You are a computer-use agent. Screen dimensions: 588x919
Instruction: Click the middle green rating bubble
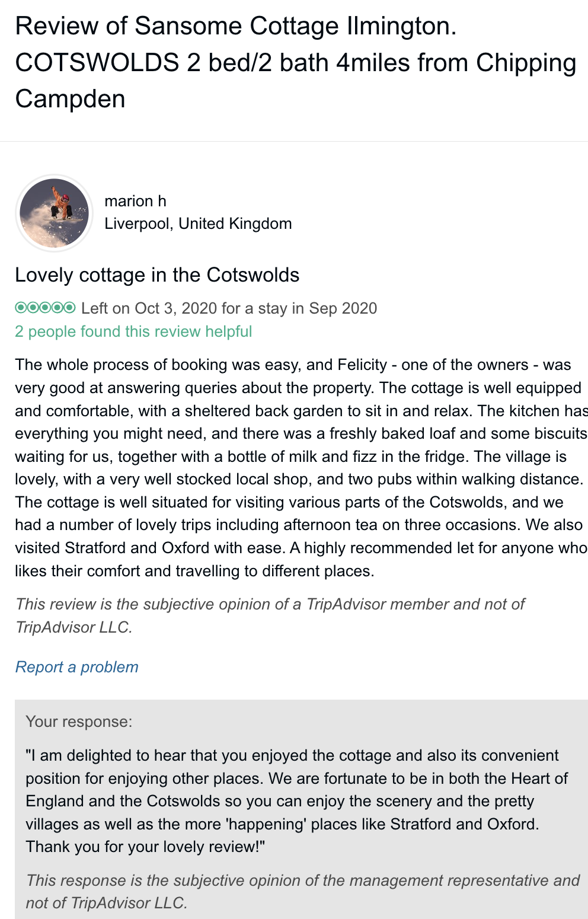(45, 308)
